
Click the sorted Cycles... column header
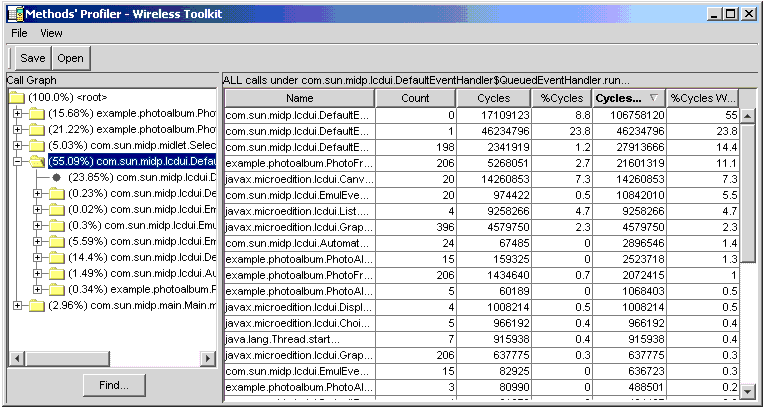629,98
